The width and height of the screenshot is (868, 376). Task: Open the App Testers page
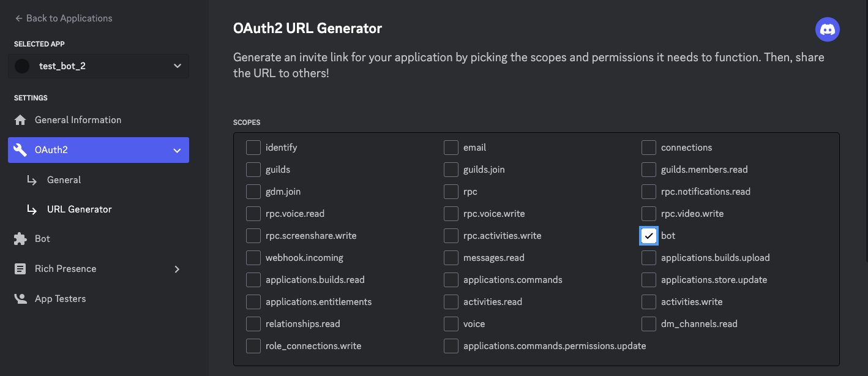[x=60, y=299]
